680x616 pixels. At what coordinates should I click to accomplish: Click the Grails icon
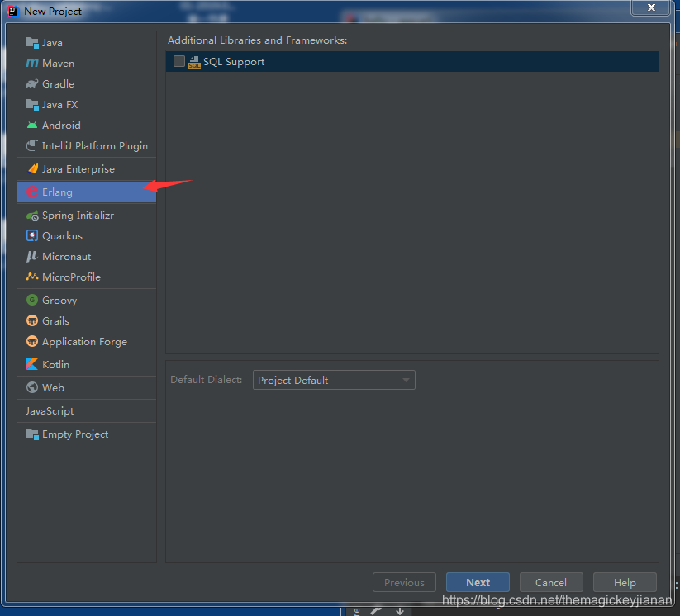tap(32, 320)
